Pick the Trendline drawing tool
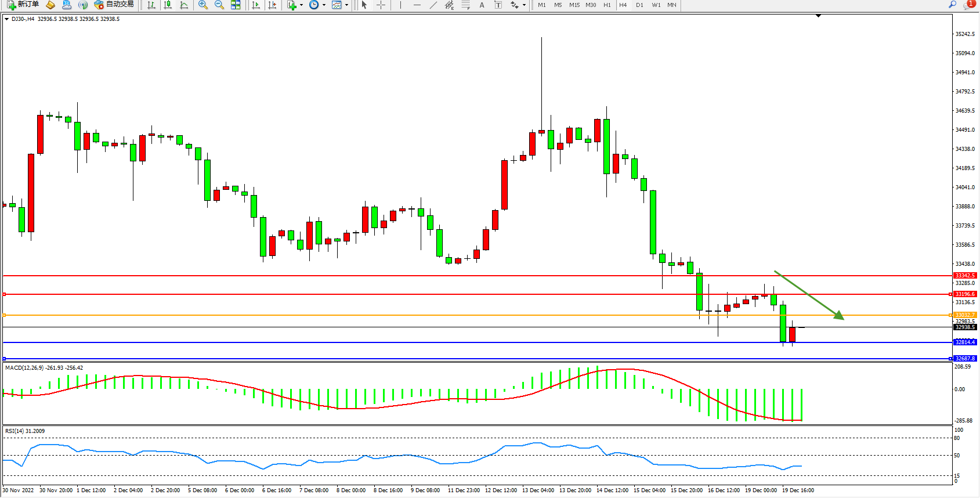 [x=433, y=5]
